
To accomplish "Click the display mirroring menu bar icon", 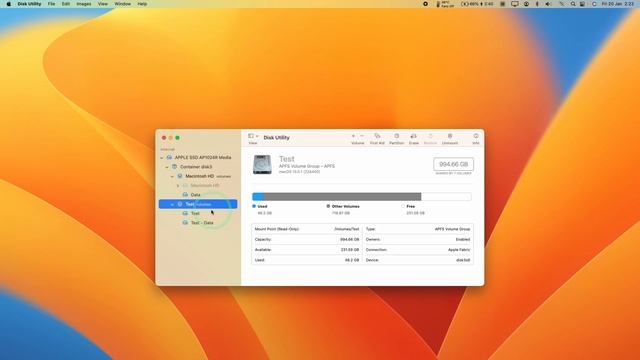I will click(x=515, y=4).
